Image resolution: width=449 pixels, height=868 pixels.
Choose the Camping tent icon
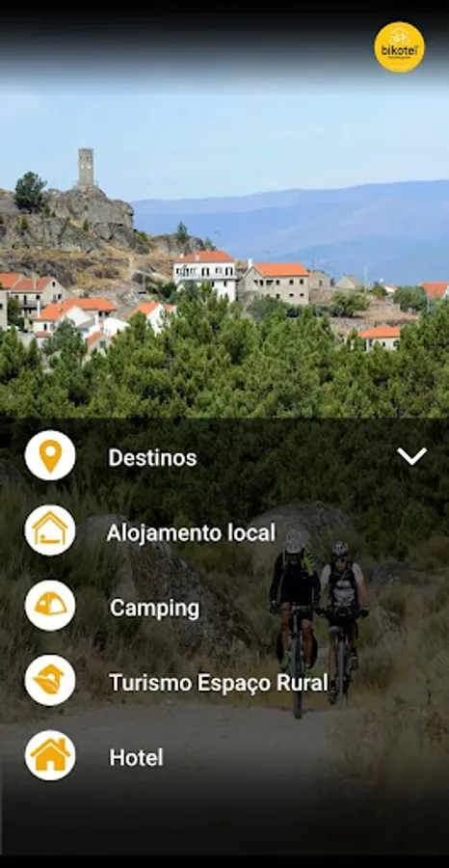50,605
